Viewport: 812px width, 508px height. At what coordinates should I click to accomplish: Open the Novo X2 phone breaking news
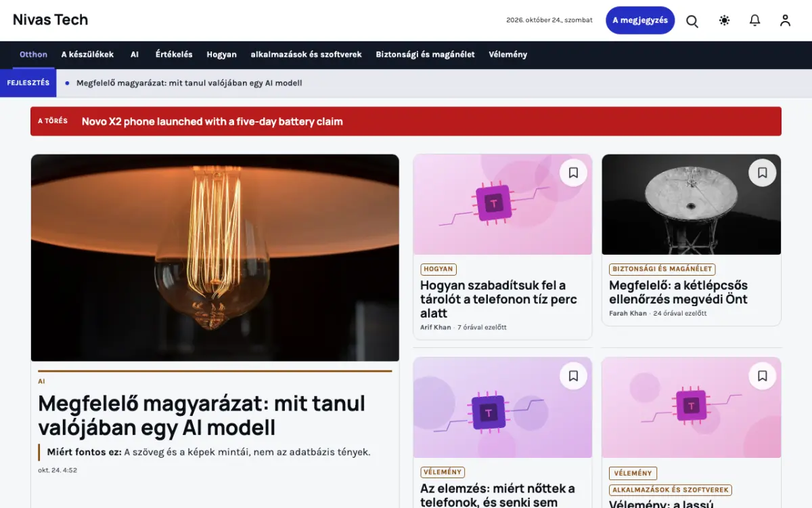[212, 122]
